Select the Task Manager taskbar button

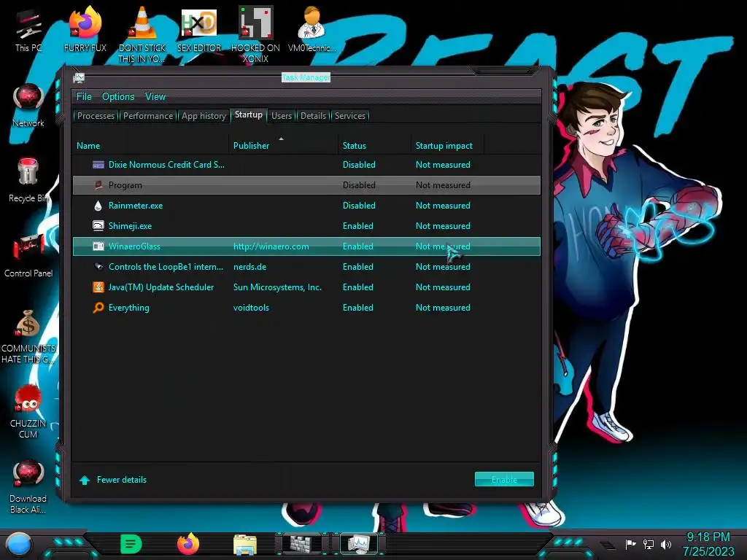click(359, 544)
